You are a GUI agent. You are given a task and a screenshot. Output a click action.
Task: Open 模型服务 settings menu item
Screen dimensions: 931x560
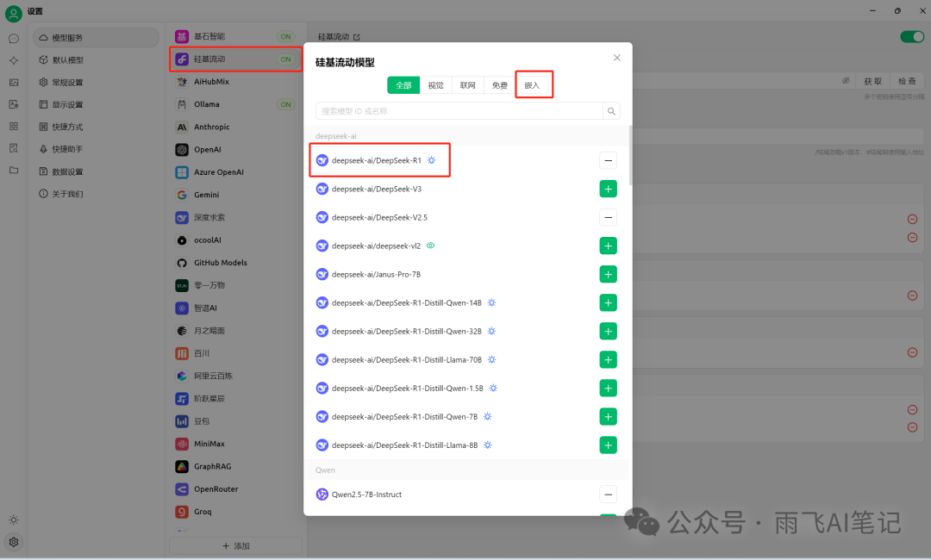pos(97,37)
